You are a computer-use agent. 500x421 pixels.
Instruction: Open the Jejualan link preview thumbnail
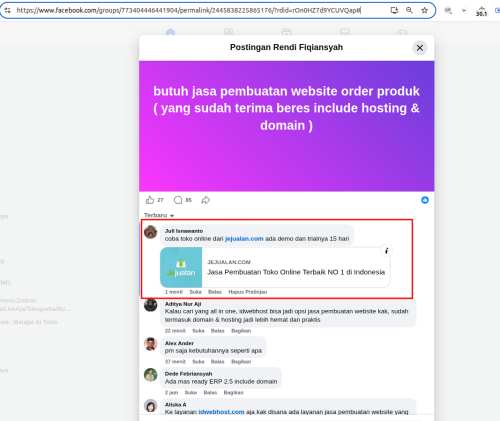tap(181, 267)
